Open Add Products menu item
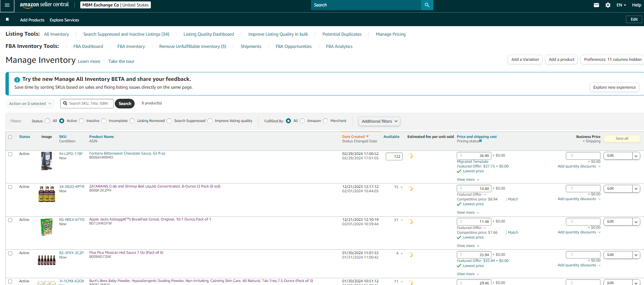 [x=32, y=20]
